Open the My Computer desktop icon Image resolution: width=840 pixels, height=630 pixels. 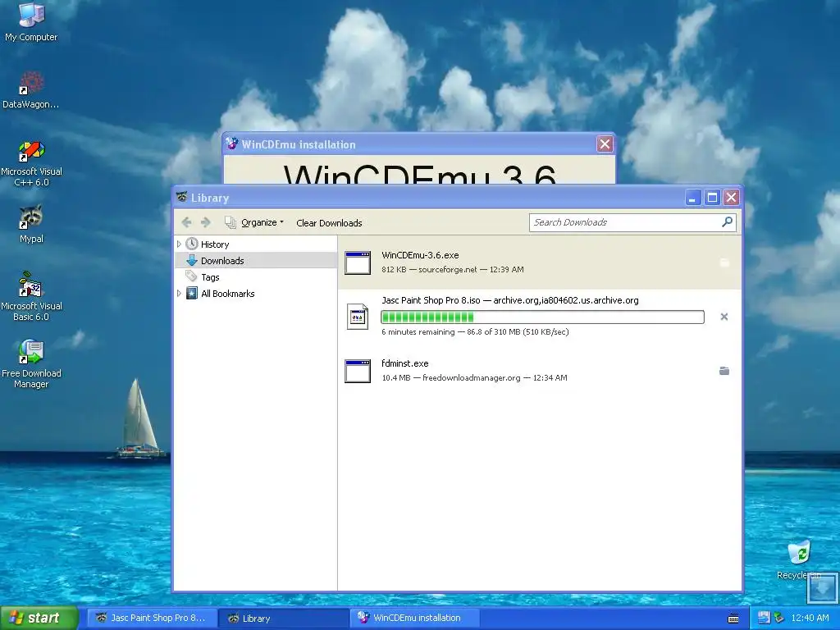point(31,21)
